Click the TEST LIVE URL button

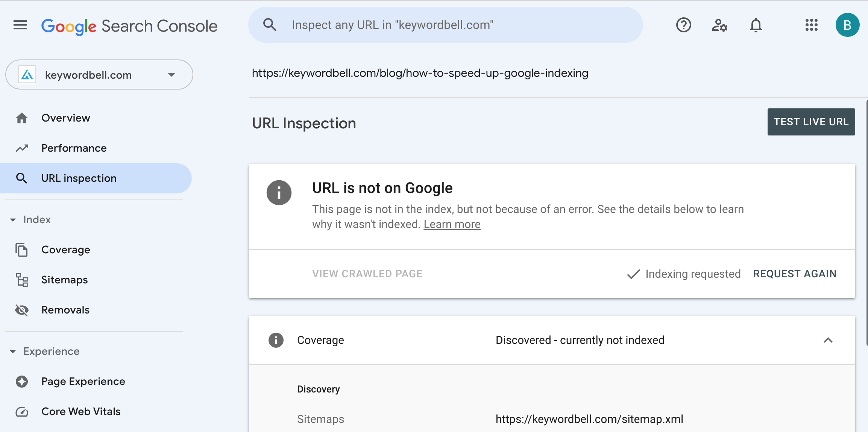click(811, 122)
